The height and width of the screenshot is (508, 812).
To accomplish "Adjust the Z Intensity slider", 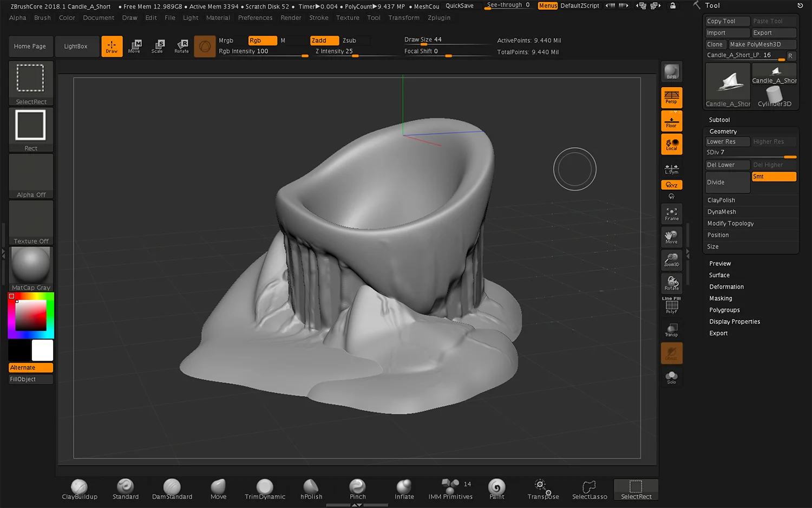I will (x=355, y=51).
